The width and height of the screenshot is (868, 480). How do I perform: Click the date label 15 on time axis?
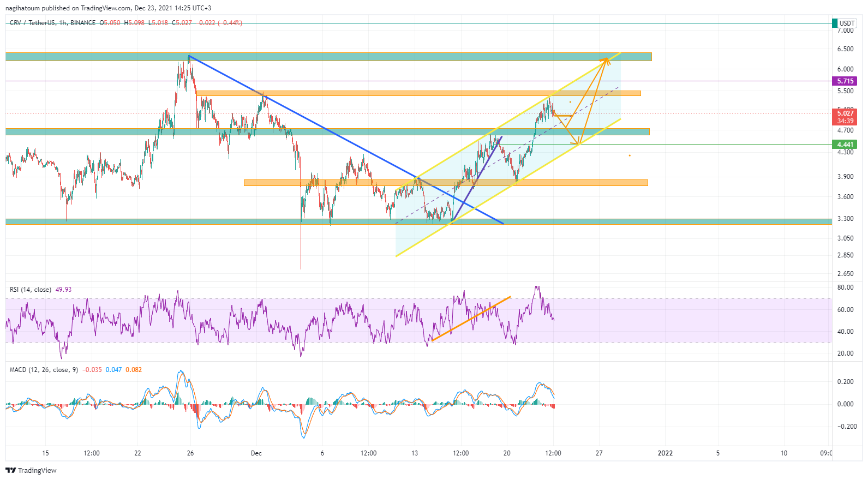click(45, 453)
